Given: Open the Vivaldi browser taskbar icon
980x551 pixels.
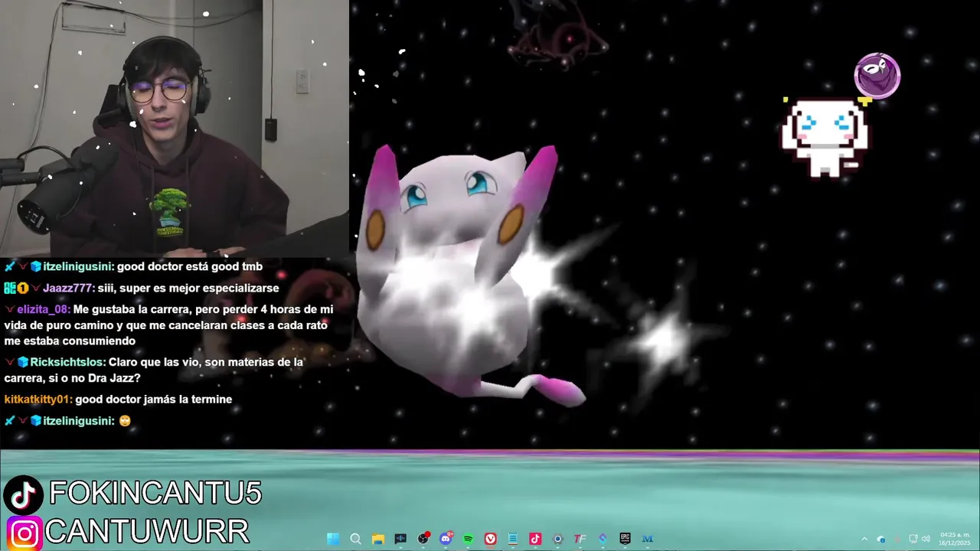Looking at the screenshot, I should pos(490,539).
